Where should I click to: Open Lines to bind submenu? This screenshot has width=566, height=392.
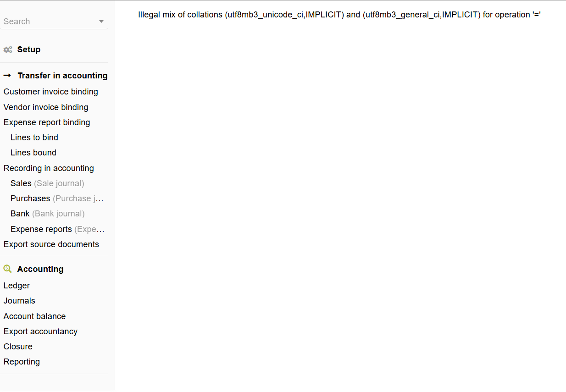[x=34, y=138]
